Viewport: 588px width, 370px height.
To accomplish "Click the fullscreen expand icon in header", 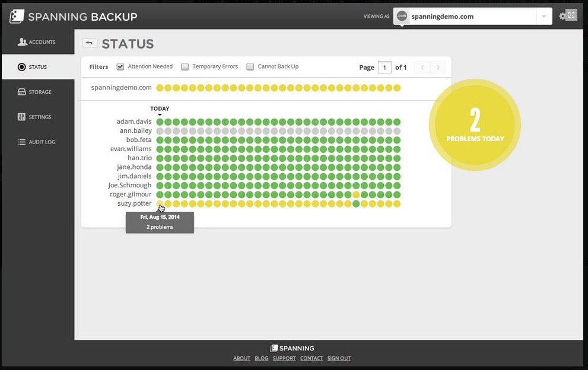I will (572, 15).
